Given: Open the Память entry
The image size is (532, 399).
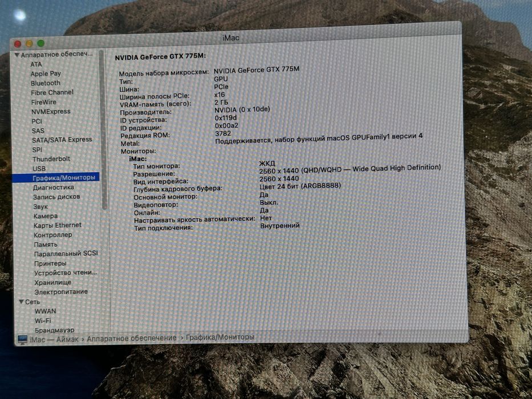Looking at the screenshot, I should point(46,245).
